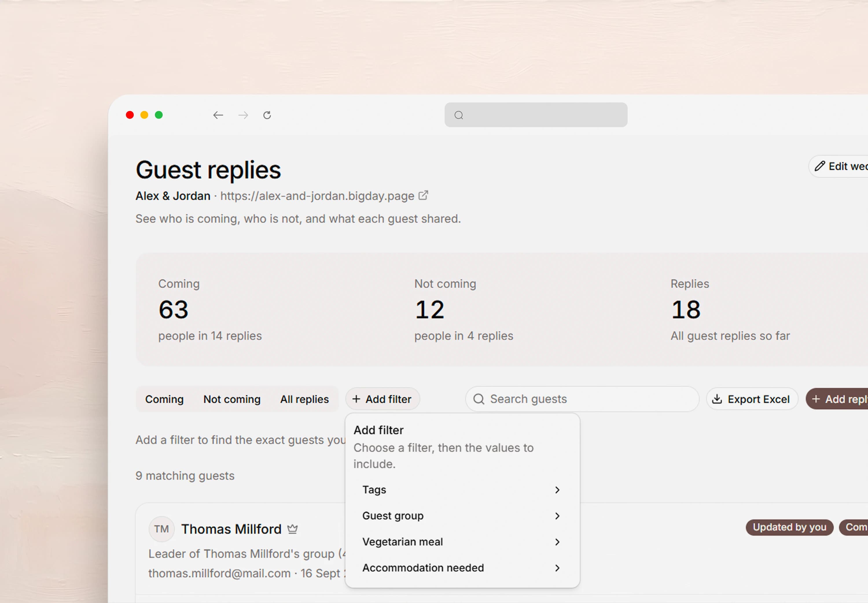
Task: Click the pencil icon on Edit button
Action: coord(819,166)
